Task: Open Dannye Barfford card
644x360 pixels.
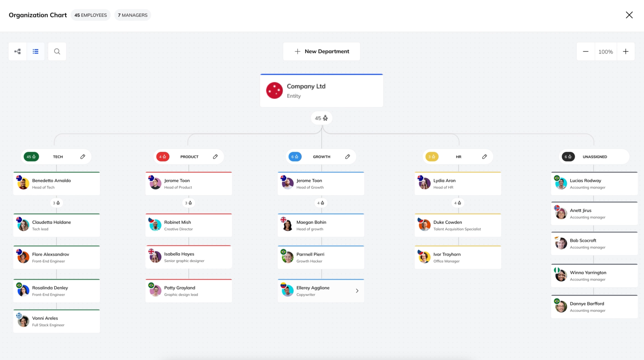Action: point(595,307)
